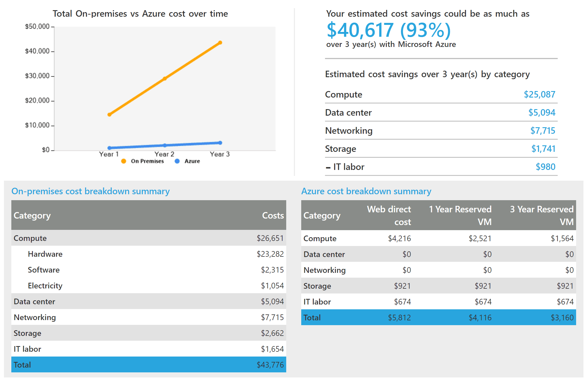Open the Azure cost breakdown summary heading
The height and width of the screenshot is (380, 588).
pos(366,191)
